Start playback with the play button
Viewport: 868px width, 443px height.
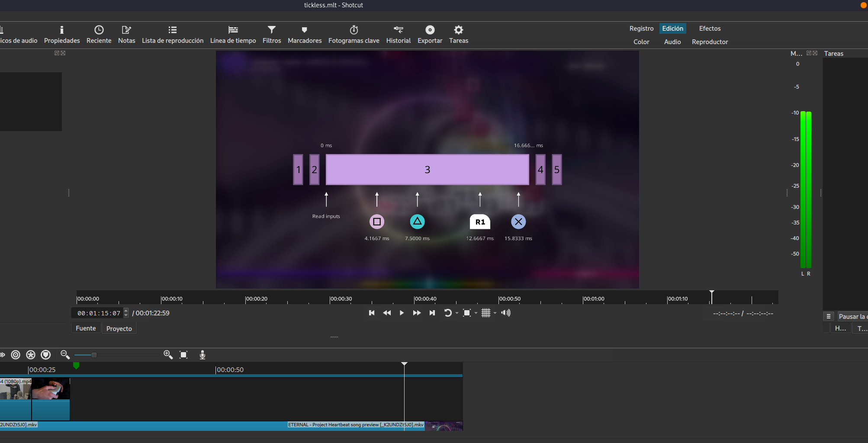[402, 313]
